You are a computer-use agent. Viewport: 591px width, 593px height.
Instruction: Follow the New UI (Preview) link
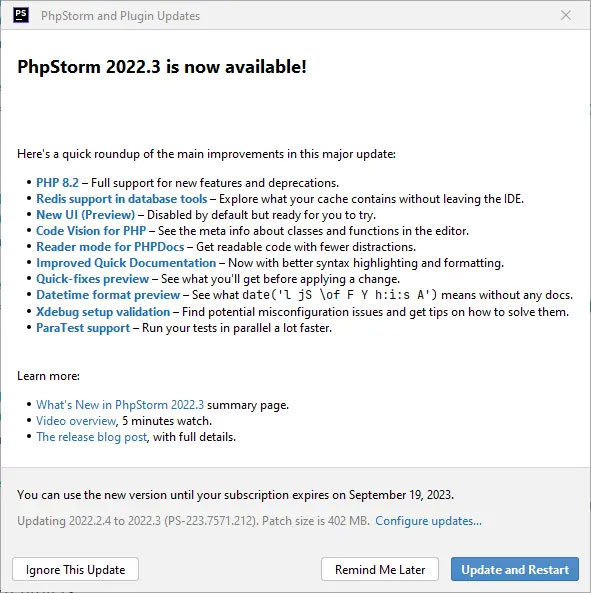click(x=85, y=215)
